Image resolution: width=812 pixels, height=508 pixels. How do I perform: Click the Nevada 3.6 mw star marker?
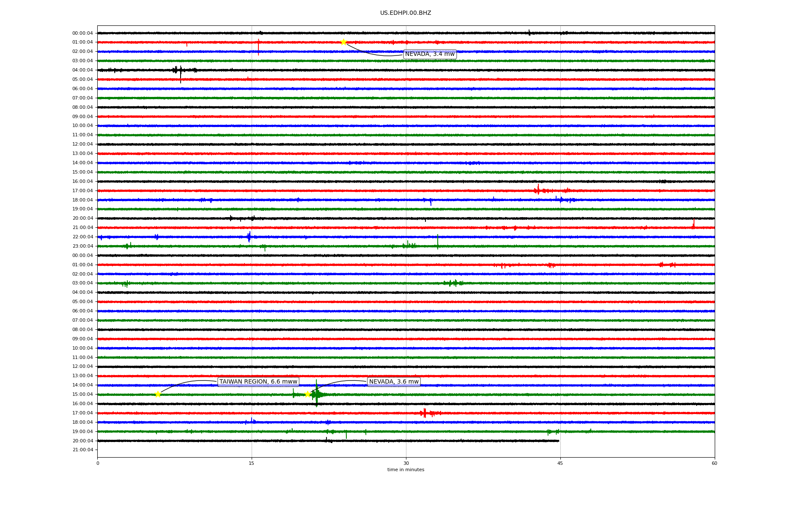307,394
